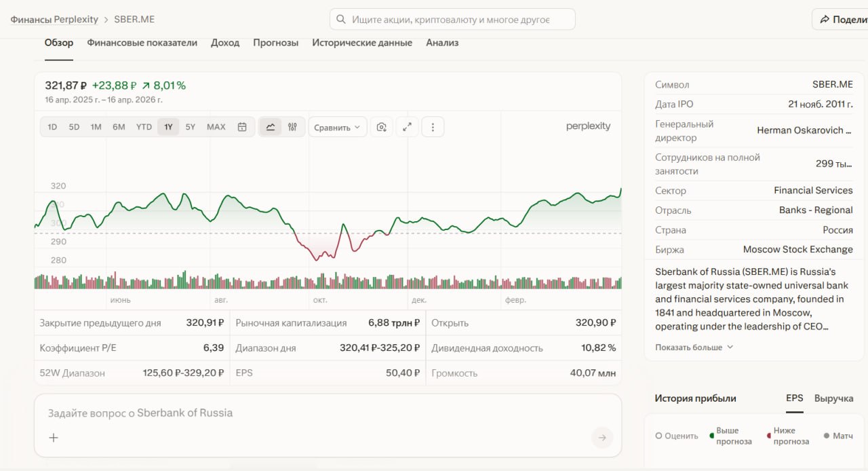Screen dimensions: 868x471
Task: Click the Матч legend item
Action: coord(838,436)
